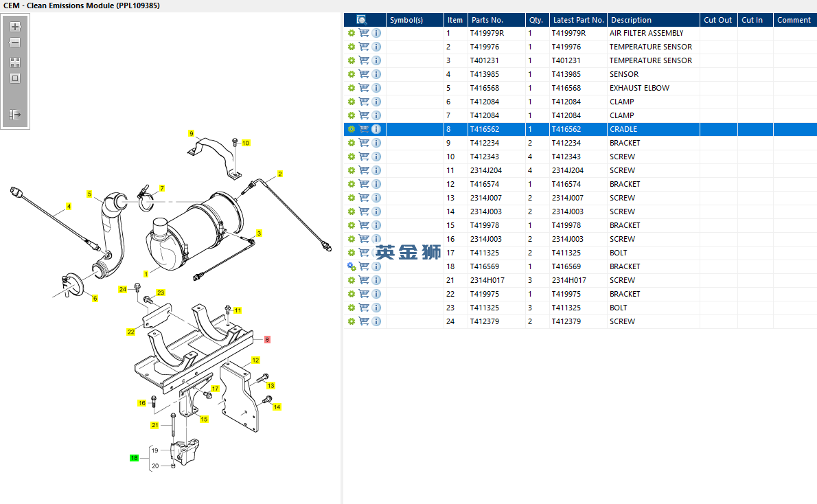Click the Description column header

pyautogui.click(x=631, y=20)
